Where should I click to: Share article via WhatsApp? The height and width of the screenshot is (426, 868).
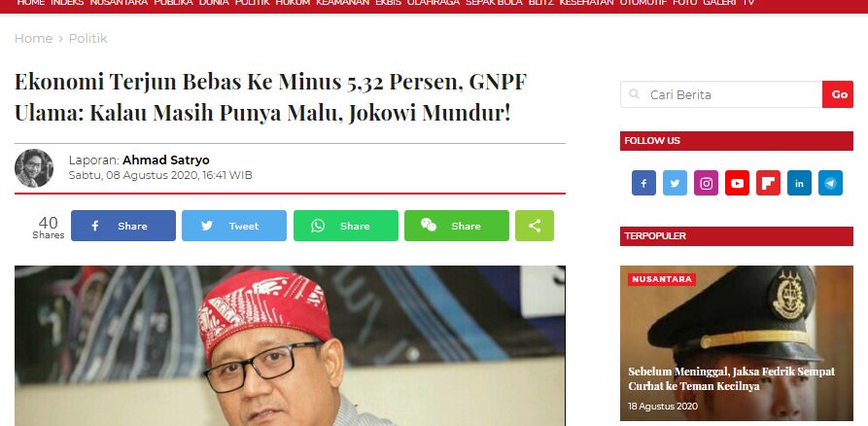pos(345,226)
